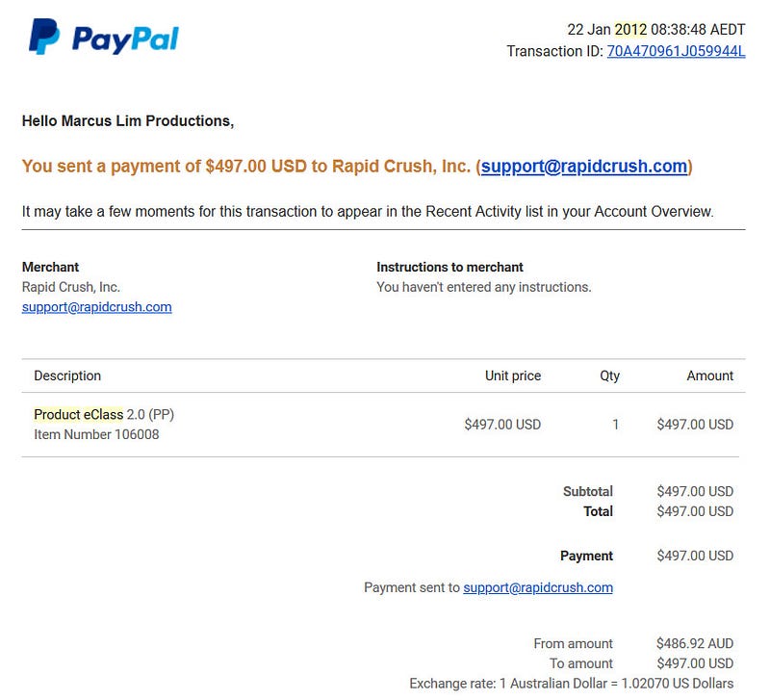Viewport: 770px width, 700px height.
Task: Click the 'Hello Marcus Lim Productions' greeting
Action: (127, 121)
